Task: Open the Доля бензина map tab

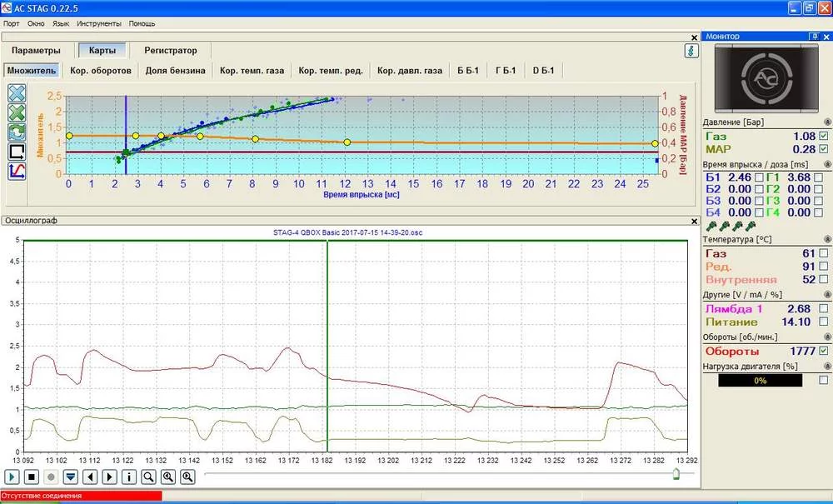Action: [x=175, y=70]
